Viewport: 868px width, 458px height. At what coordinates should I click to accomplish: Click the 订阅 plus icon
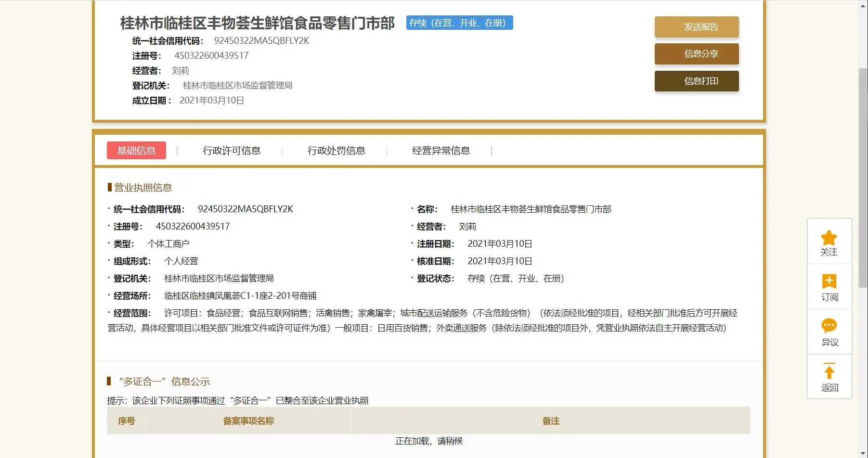(829, 281)
